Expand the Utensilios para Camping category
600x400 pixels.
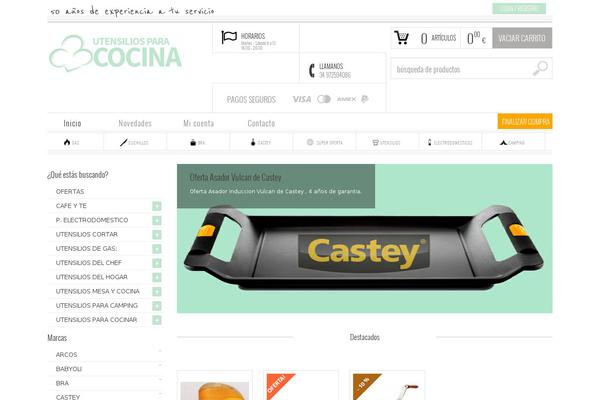tap(157, 306)
